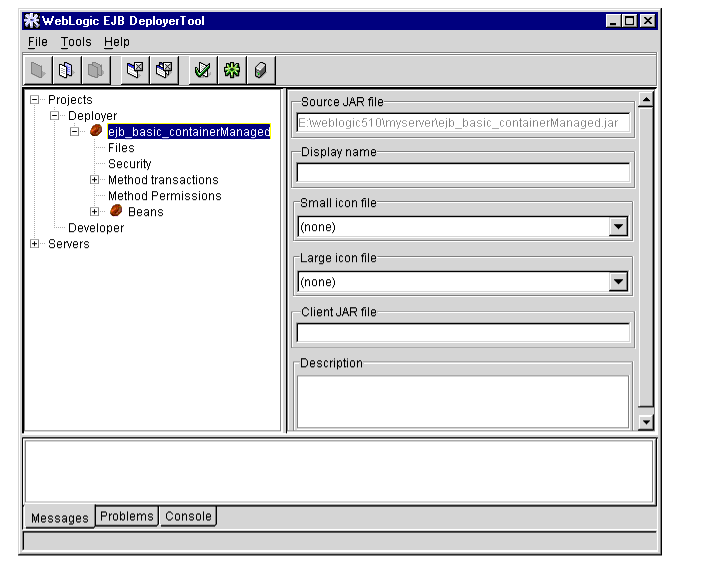Click the stacked windows-with-X toolbar icon
713x561 pixels.
point(164,70)
